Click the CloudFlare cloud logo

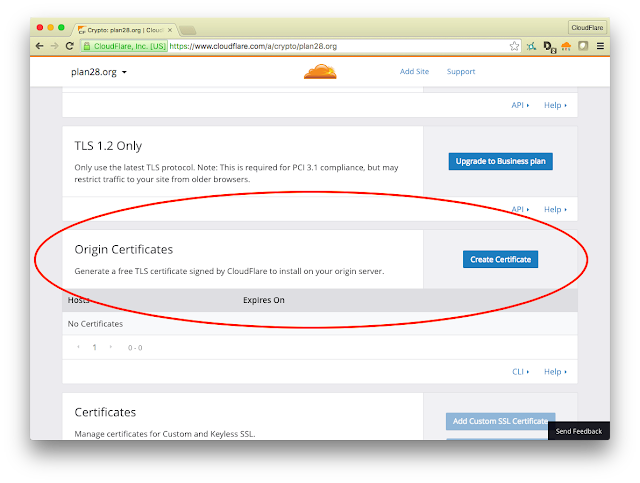point(320,71)
